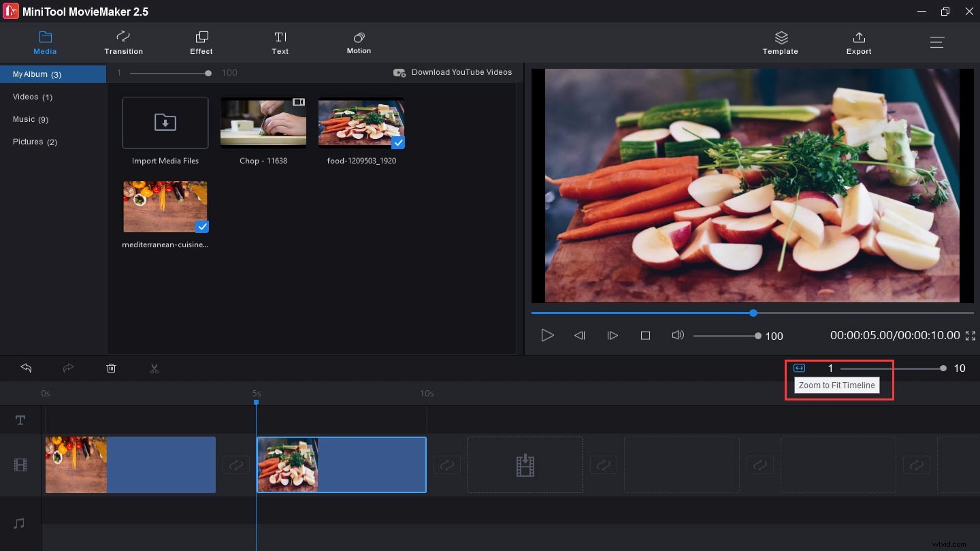Click the Template icon
Screen dimensions: 980x551
(x=780, y=42)
